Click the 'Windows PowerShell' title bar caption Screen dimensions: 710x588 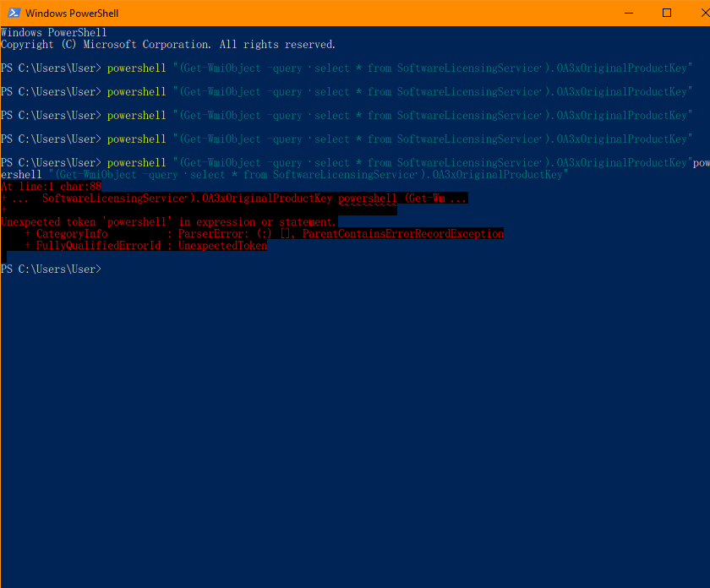72,14
